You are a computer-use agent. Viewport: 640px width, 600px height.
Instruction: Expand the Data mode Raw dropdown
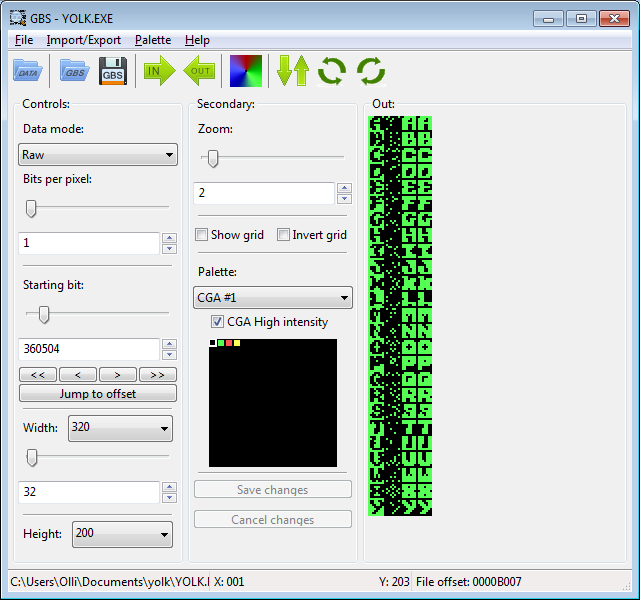[x=98, y=155]
